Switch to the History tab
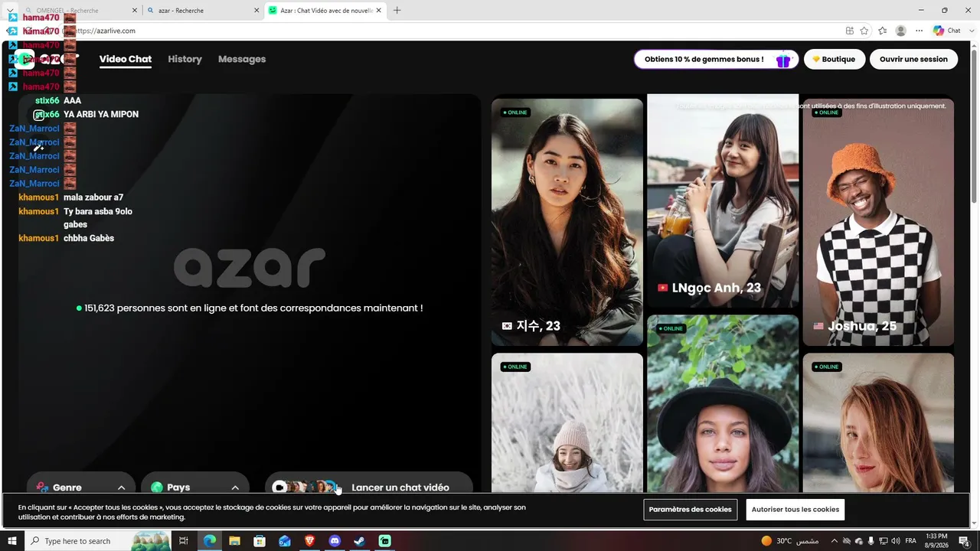Viewport: 980px width, 551px height. pos(185,59)
